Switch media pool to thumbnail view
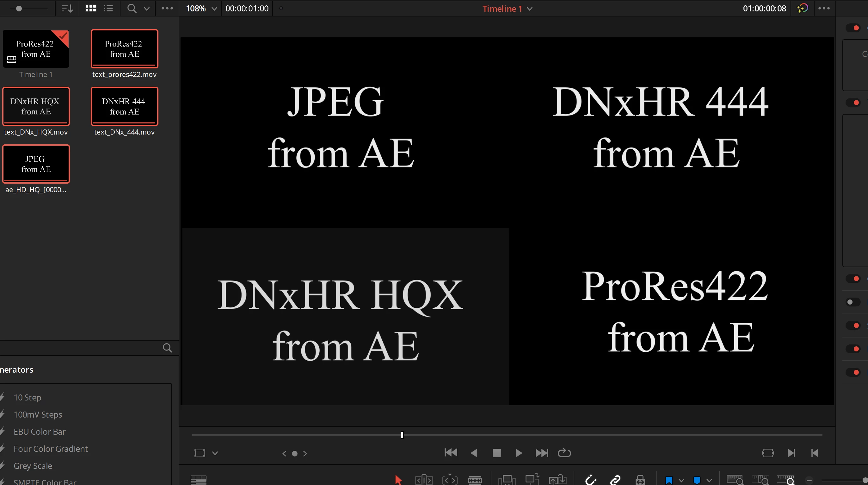Image resolution: width=868 pixels, height=485 pixels. [x=90, y=9]
